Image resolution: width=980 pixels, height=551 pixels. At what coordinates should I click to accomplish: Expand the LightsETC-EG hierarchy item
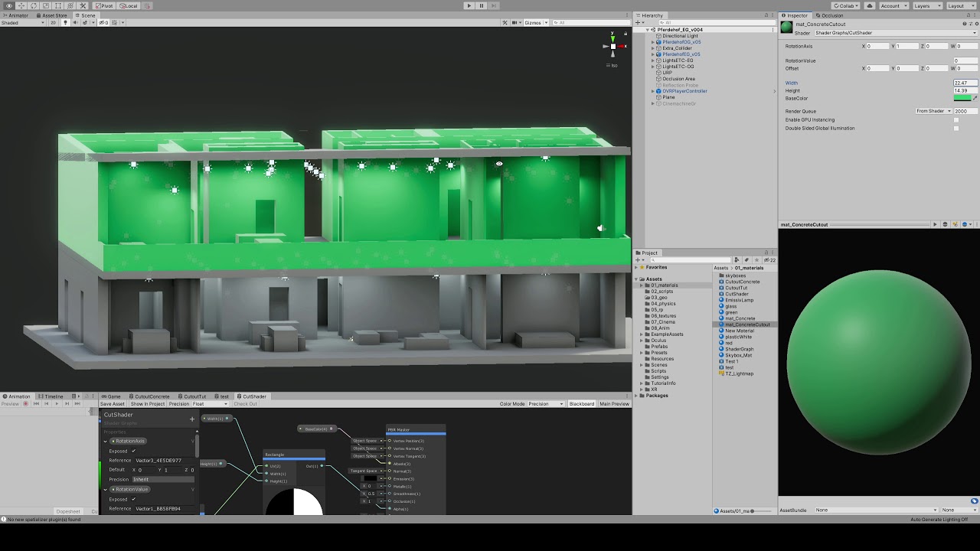pos(653,60)
